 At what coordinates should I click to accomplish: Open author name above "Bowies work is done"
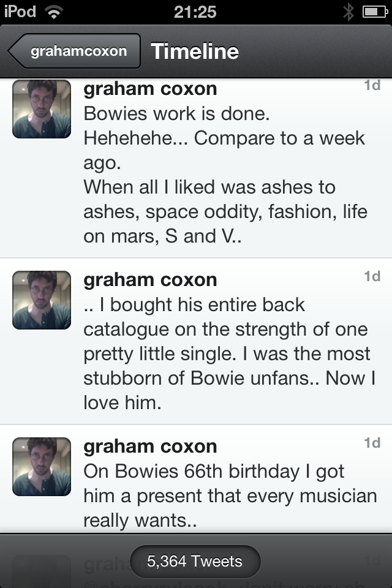point(150,89)
